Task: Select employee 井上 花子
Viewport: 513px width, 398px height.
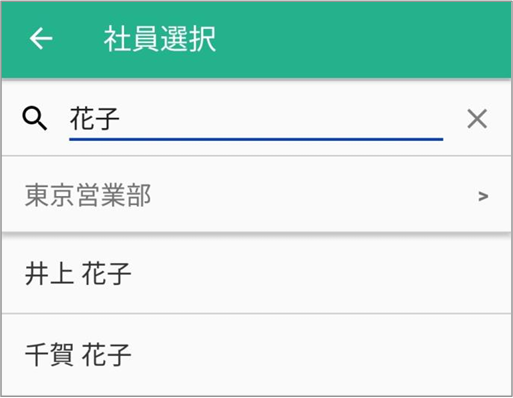Action: pyautogui.click(x=256, y=273)
